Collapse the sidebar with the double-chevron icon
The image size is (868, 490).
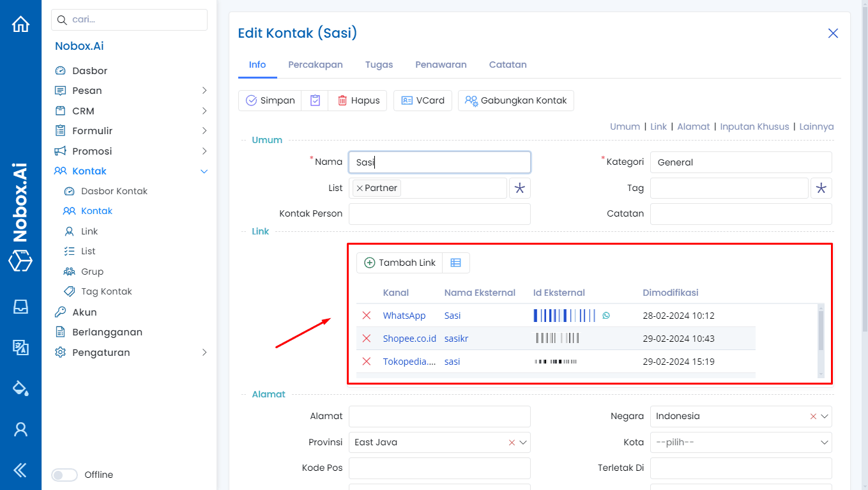pos(20,471)
